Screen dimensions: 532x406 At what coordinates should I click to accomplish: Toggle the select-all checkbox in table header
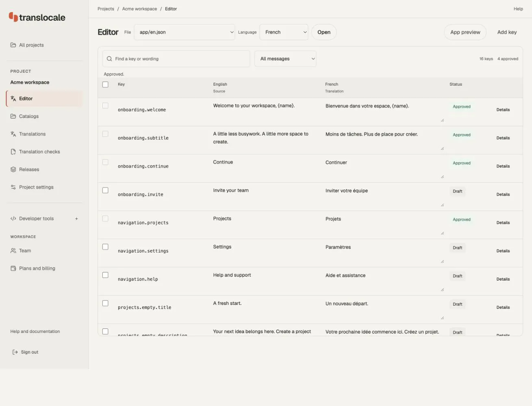pyautogui.click(x=105, y=84)
